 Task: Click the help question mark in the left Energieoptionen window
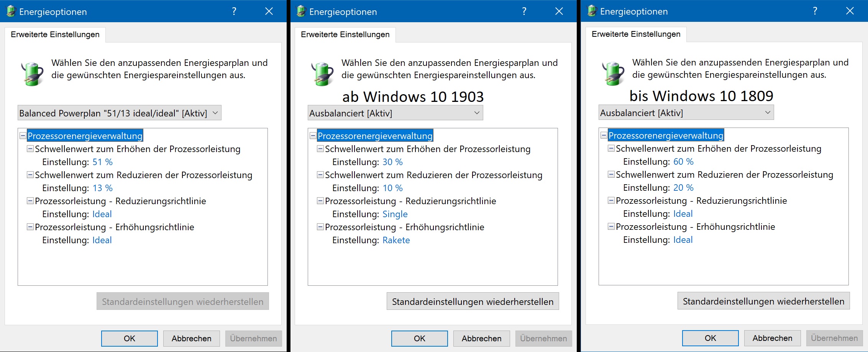click(x=234, y=11)
